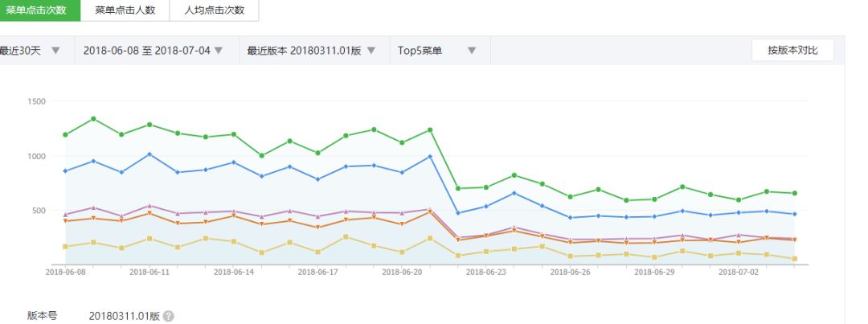Click blue diamond marker at 2018-06-11
Viewport: 868px width, 324px height.
(149, 154)
